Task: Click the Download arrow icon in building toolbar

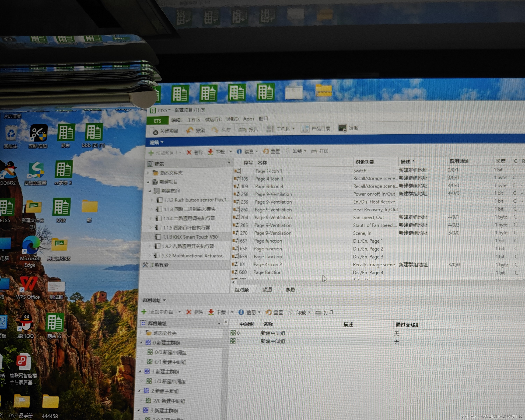Action: tap(211, 152)
